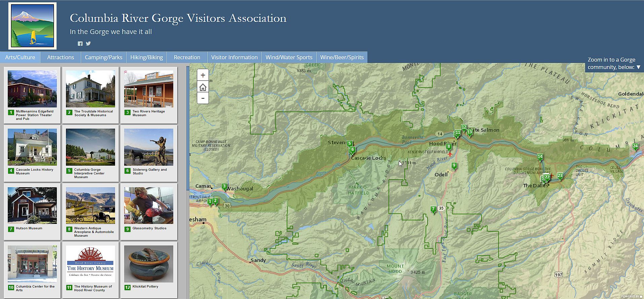Open McMenamins Edgefield Power Station Theater title

(x=35, y=115)
